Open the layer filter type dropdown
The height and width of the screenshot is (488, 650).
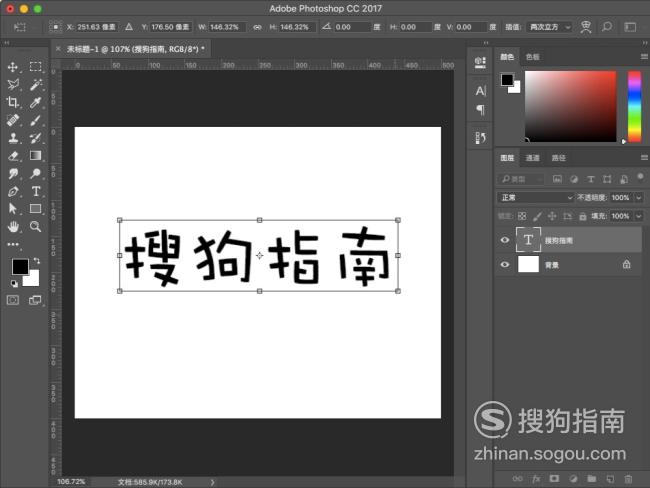tap(521, 179)
